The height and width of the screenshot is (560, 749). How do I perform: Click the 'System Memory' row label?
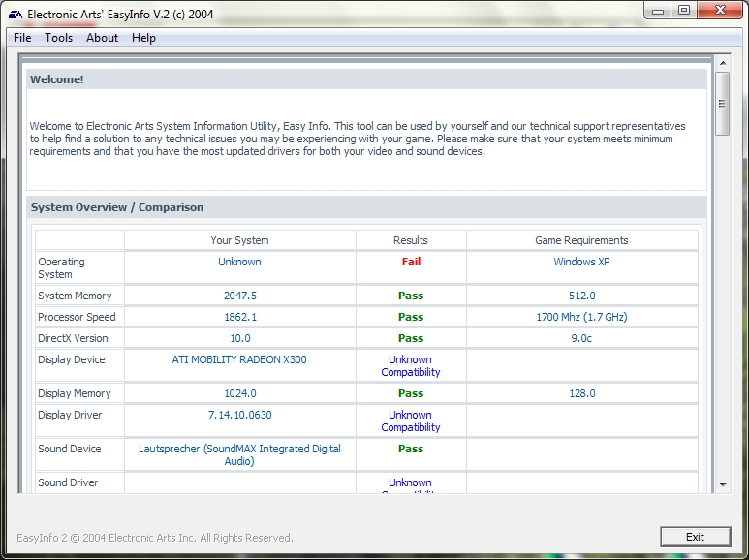tap(75, 296)
